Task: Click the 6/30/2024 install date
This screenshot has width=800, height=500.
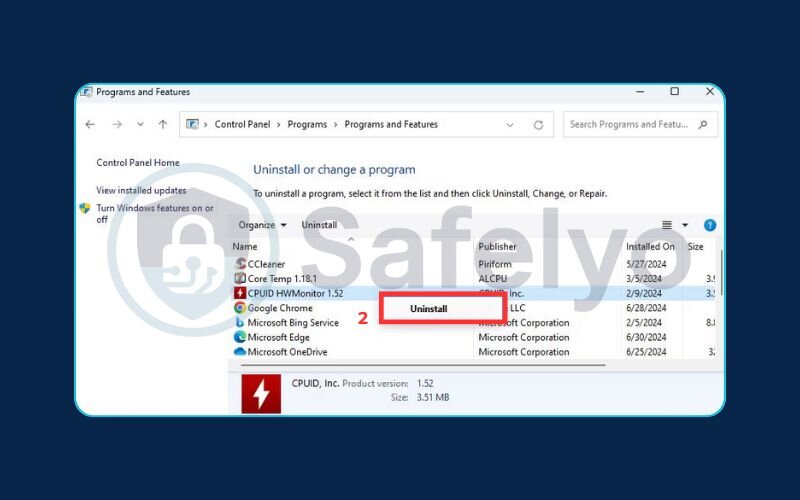Action: coord(646,337)
